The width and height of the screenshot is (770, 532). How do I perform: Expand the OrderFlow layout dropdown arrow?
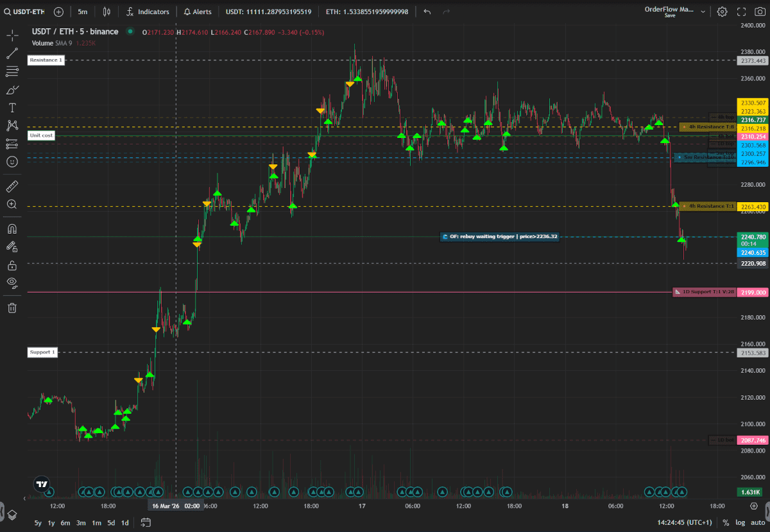tap(704, 12)
